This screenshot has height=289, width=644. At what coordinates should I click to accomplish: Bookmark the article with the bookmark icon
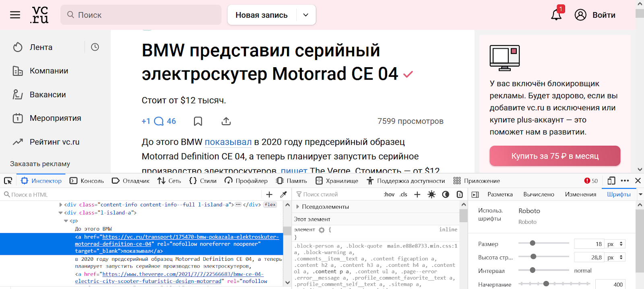point(198,121)
